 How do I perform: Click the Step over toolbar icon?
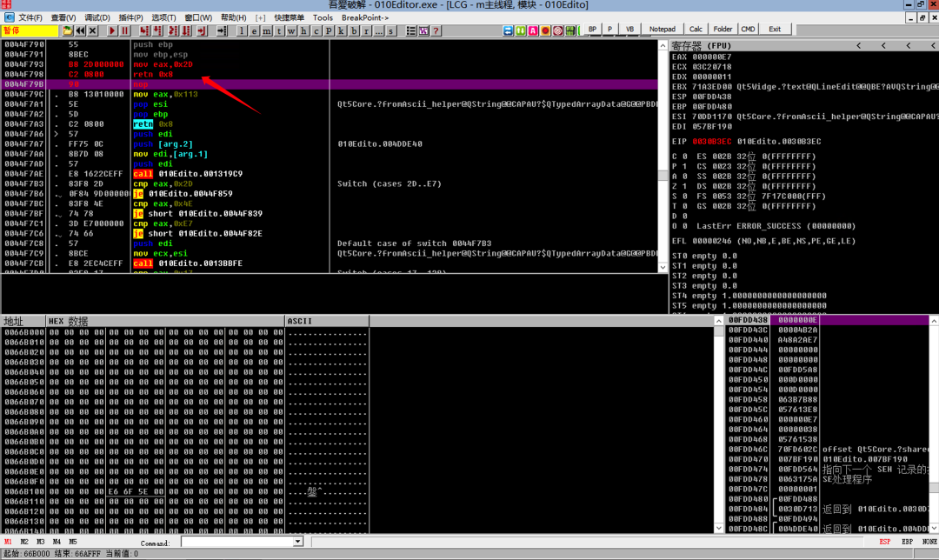pyautogui.click(x=157, y=30)
